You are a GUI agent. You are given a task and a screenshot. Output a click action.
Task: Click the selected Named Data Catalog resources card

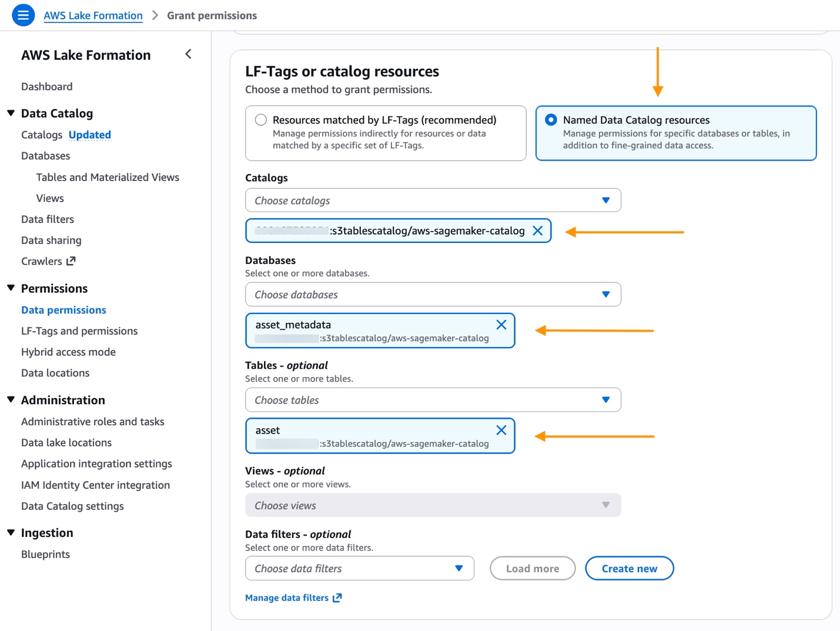pos(675,133)
